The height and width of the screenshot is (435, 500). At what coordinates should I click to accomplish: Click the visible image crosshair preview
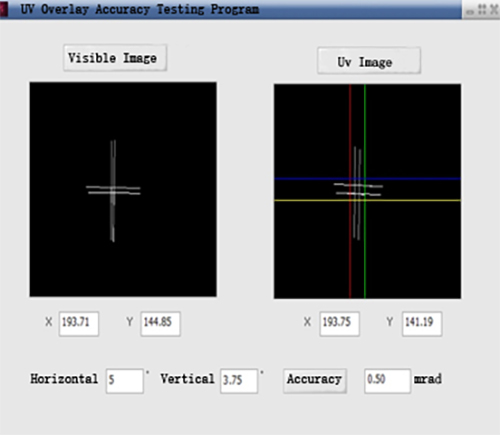pos(123,189)
